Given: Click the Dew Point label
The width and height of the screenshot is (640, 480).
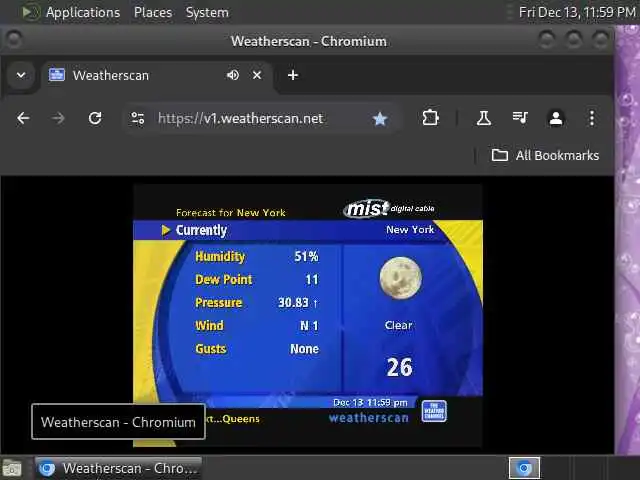Looking at the screenshot, I should (224, 280).
